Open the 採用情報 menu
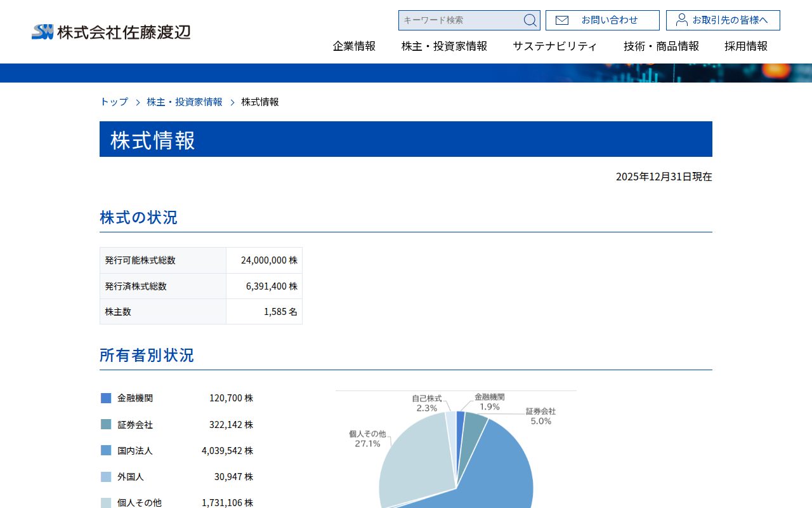The width and height of the screenshot is (812, 508). point(746,46)
